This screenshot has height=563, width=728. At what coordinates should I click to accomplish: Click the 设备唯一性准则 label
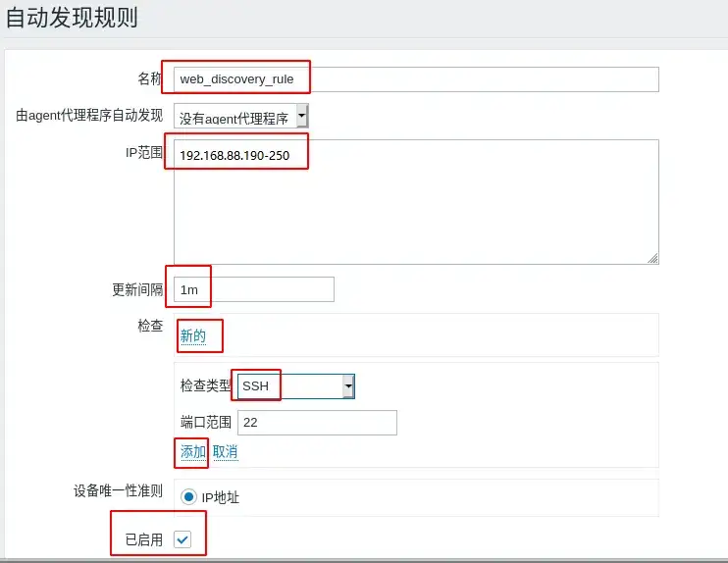pos(118,490)
